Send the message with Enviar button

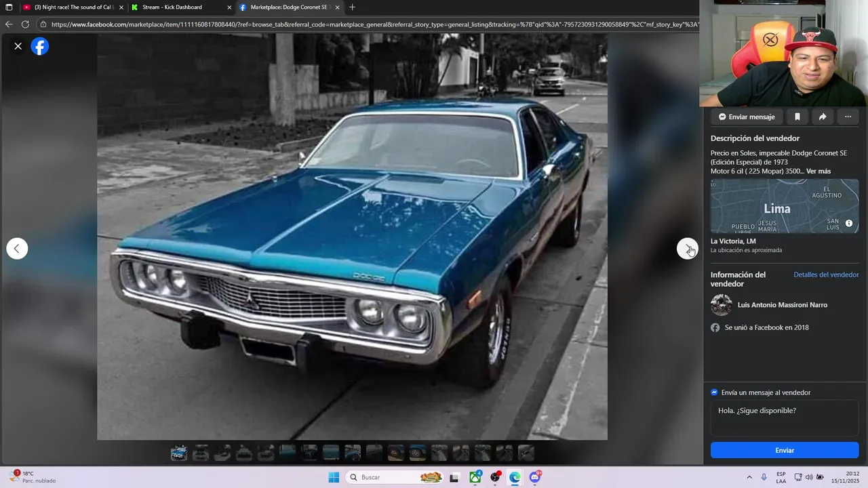pos(785,450)
